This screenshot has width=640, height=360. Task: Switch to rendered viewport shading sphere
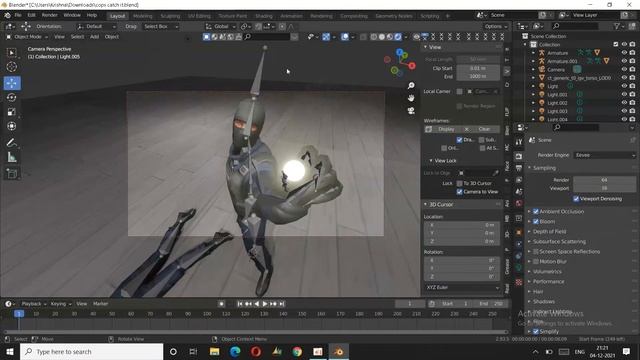click(398, 37)
